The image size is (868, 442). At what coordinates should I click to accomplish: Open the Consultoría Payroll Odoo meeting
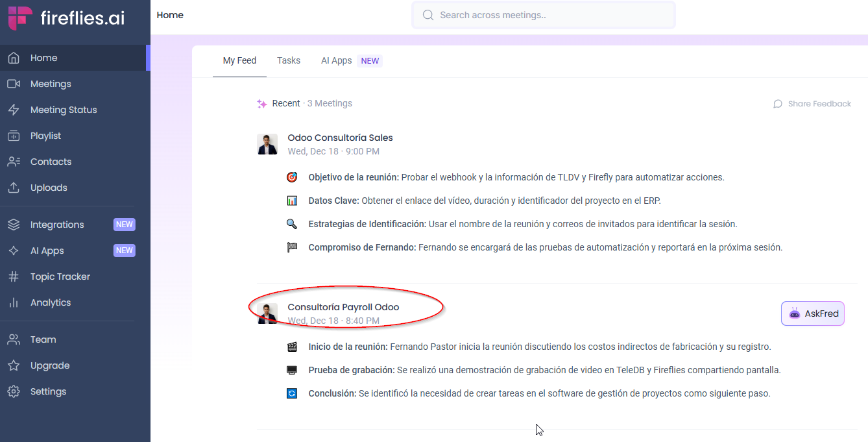coord(343,307)
